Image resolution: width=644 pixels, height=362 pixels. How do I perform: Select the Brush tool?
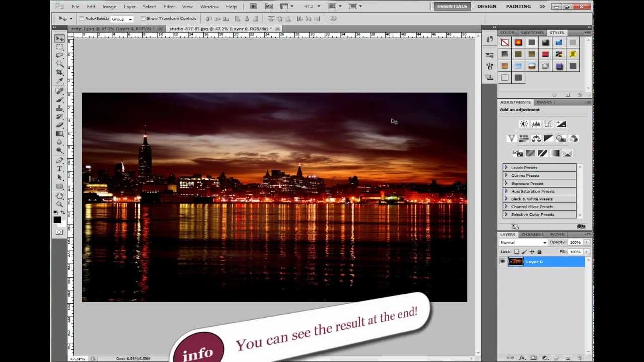coord(59,100)
